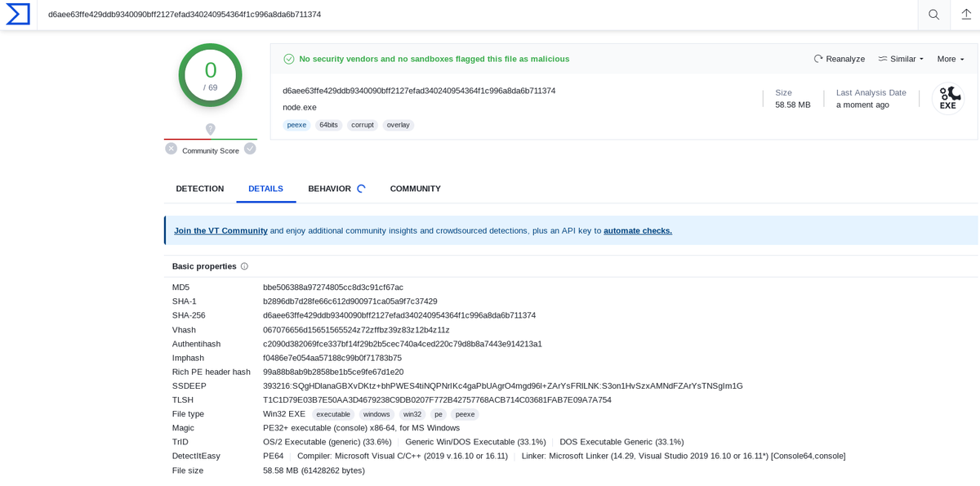Click the 64bits tag
The image size is (980, 486).
[x=328, y=125]
